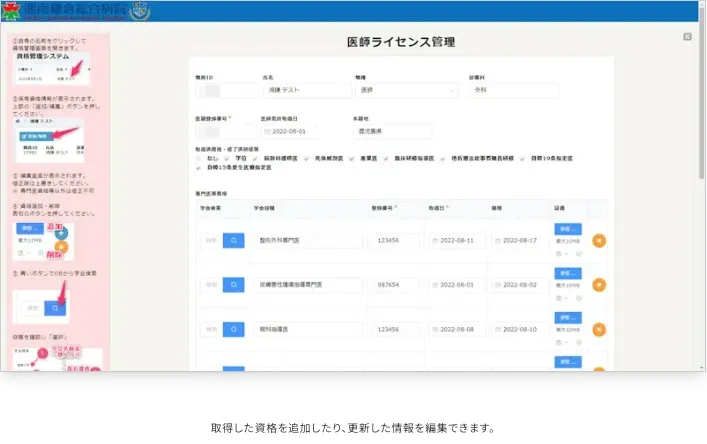Open the 職種 dropdown showing 医師
This screenshot has height=444, width=707.
pyautogui.click(x=406, y=90)
